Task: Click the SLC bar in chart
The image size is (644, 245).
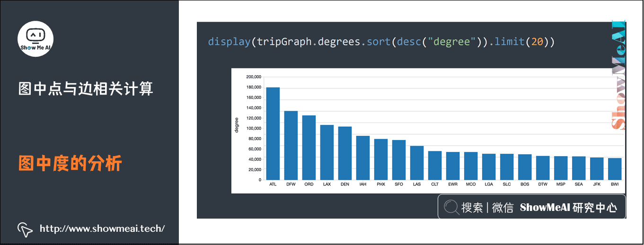Action: tap(507, 167)
